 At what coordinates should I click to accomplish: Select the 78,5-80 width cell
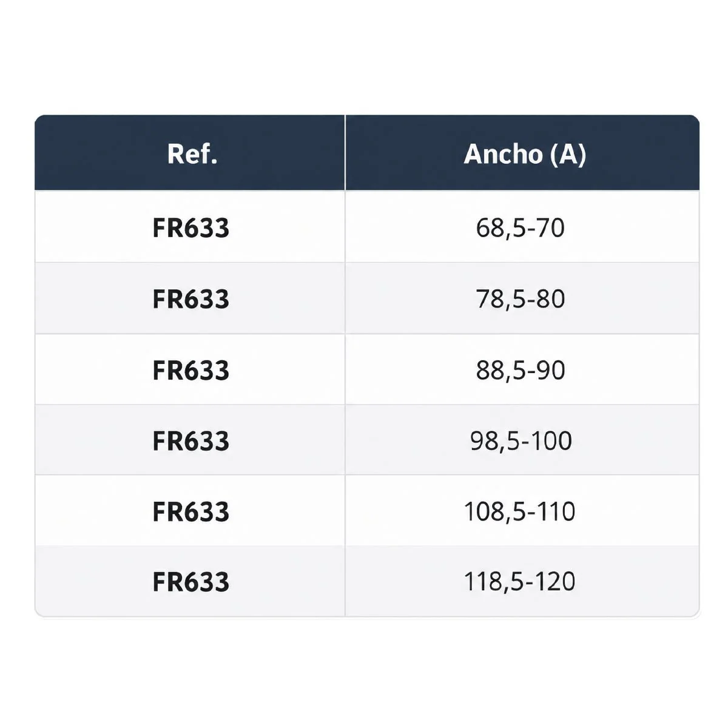(522, 298)
